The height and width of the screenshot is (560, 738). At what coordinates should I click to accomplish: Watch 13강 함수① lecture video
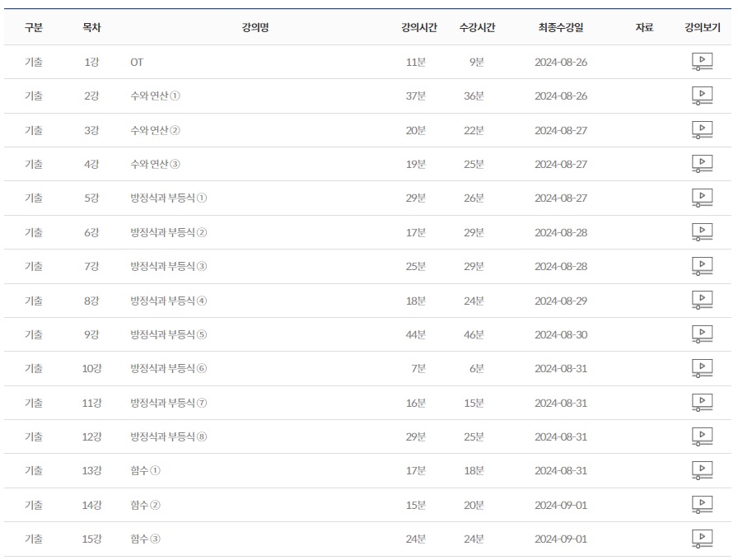point(702,470)
